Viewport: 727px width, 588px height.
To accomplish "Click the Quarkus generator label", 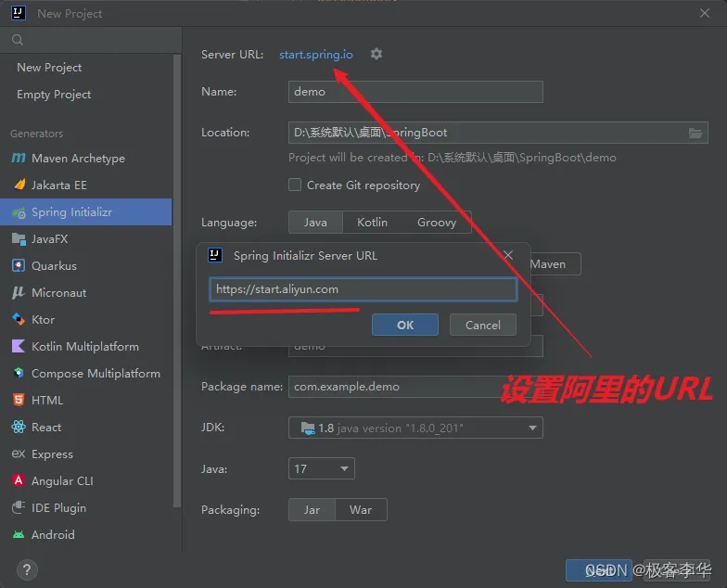I will (x=54, y=265).
